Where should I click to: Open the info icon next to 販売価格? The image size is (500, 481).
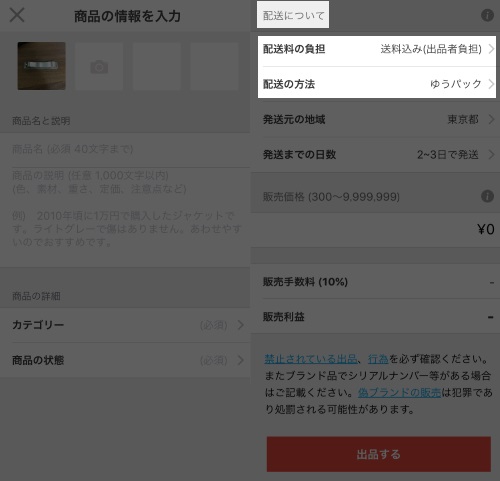[x=487, y=196]
